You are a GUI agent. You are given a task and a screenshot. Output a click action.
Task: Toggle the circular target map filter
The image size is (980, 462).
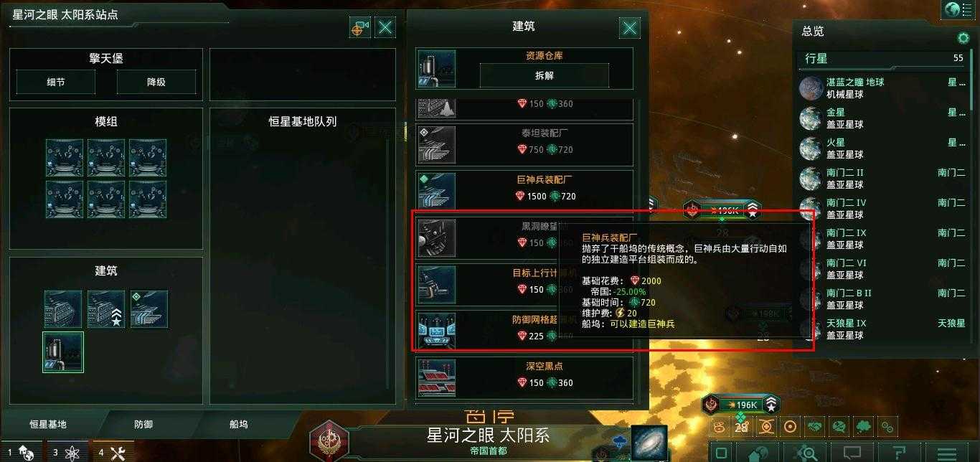pos(790,427)
